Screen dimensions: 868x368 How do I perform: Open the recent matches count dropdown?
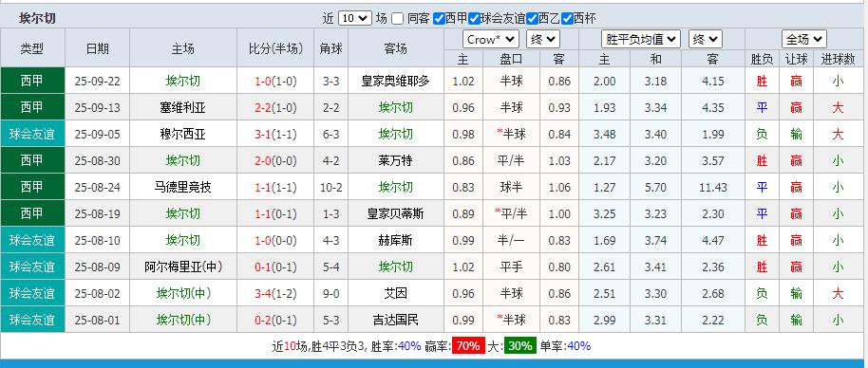(x=354, y=18)
